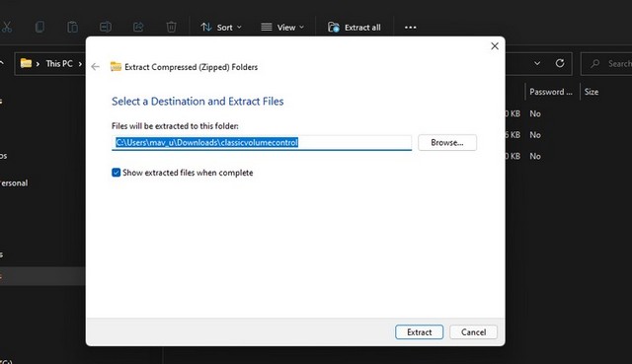632x364 pixels.
Task: Click the Cancel button
Action: coord(473,332)
